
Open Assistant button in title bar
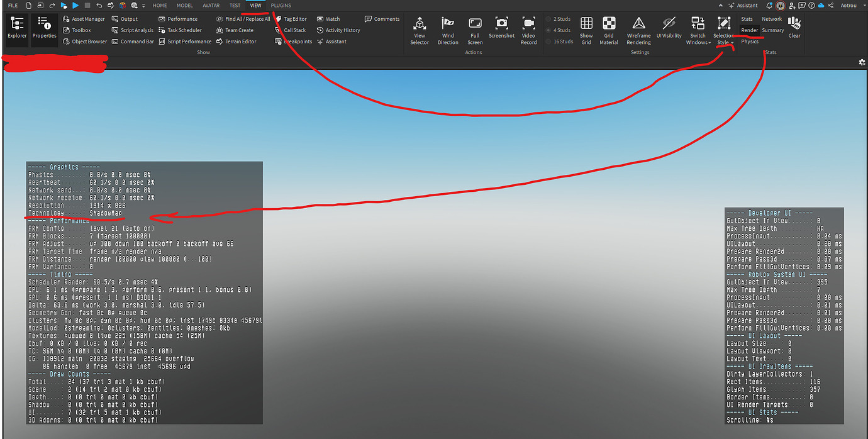click(x=743, y=5)
